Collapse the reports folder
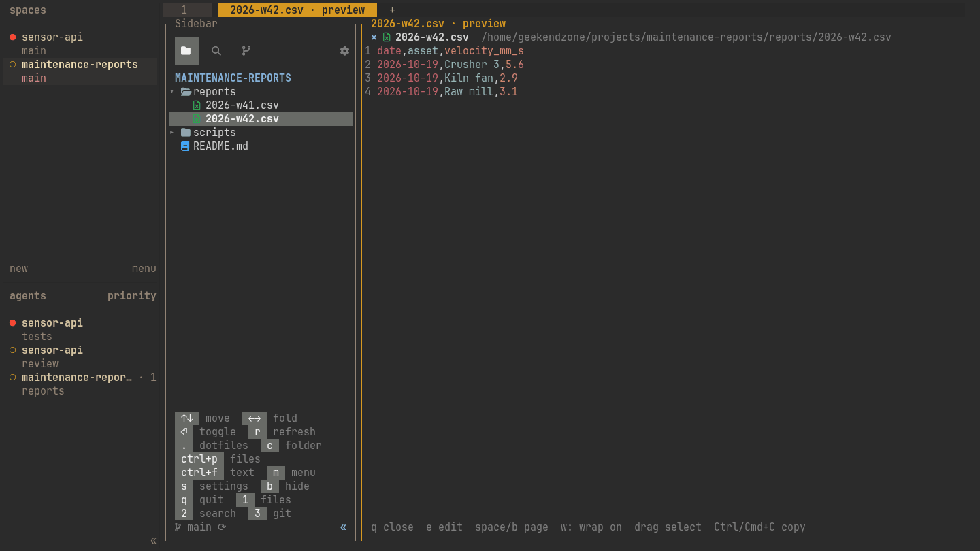The image size is (980, 551). click(x=172, y=92)
